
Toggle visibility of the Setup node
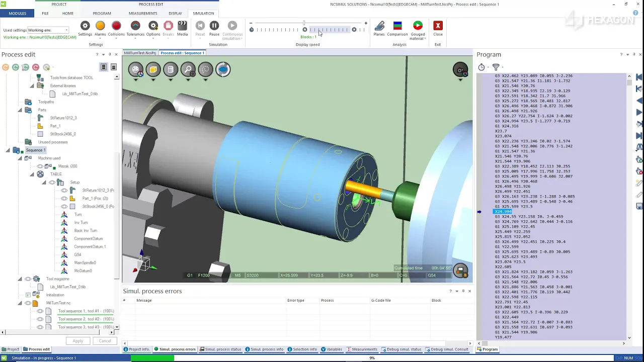52,183
